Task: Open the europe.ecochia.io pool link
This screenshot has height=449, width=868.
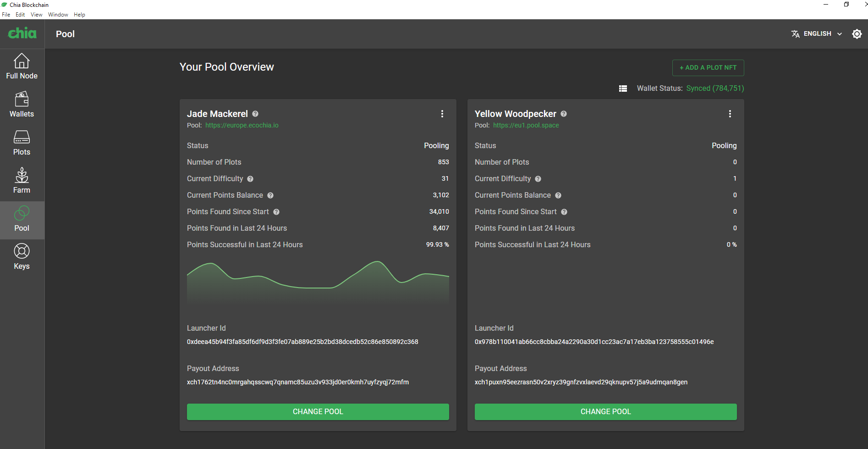Action: 242,125
